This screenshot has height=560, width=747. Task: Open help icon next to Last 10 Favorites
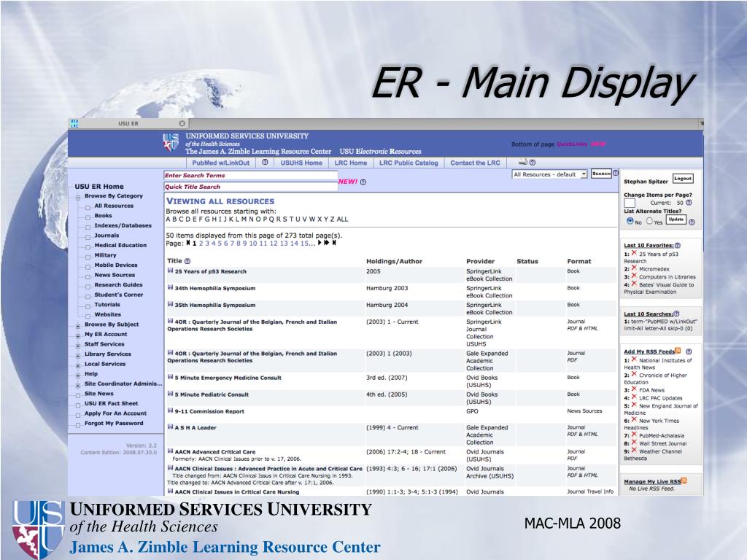click(x=678, y=245)
